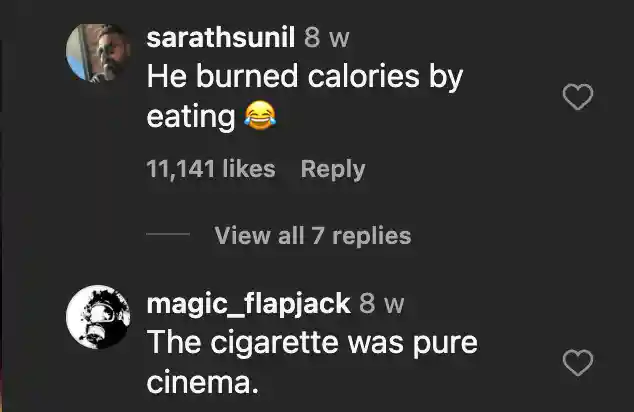This screenshot has height=412, width=634.
Task: Click the text "He burned calories by"
Action: click(305, 77)
